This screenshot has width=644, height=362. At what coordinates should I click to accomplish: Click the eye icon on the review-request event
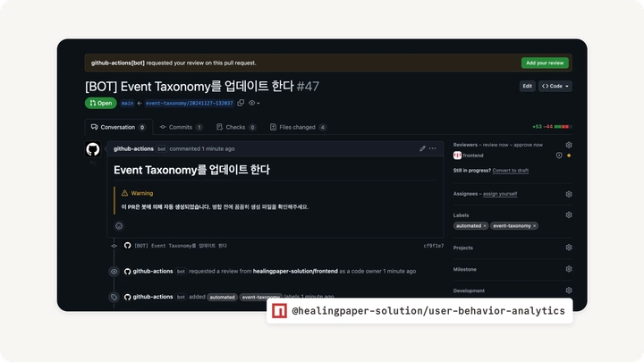(x=114, y=272)
